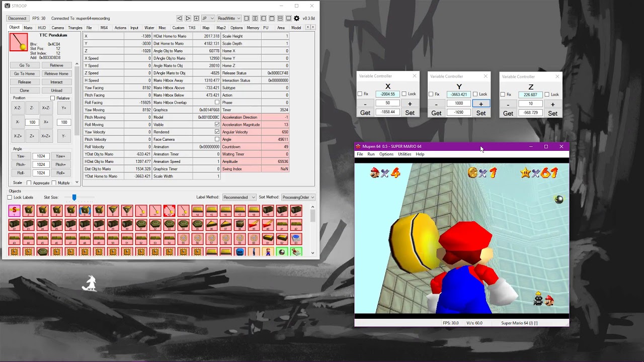The image size is (644, 362).
Task: Open the Memory tab
Action: coord(253,28)
